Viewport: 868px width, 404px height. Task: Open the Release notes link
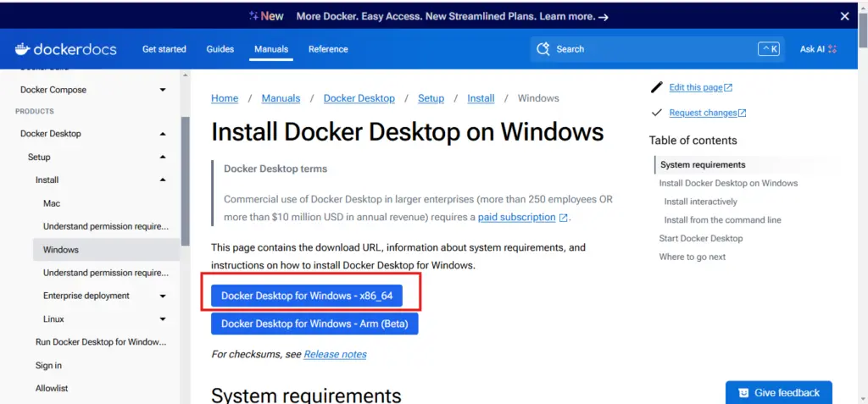click(x=335, y=354)
